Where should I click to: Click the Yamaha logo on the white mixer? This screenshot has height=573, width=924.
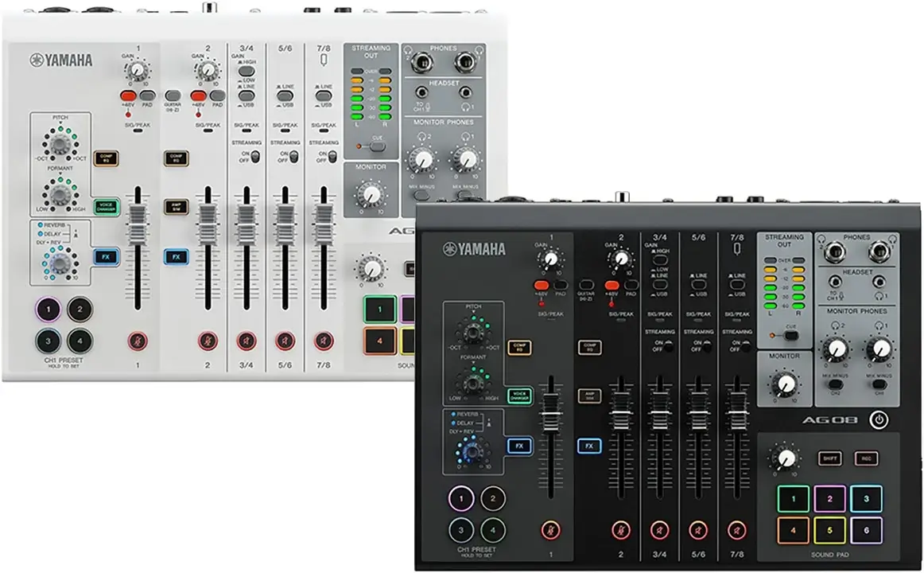pos(61,60)
